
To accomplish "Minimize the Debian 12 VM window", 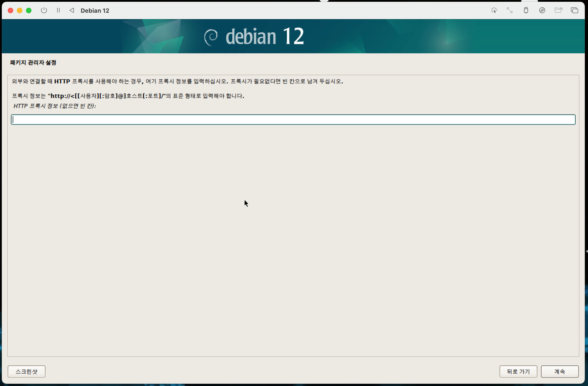I will (20, 10).
